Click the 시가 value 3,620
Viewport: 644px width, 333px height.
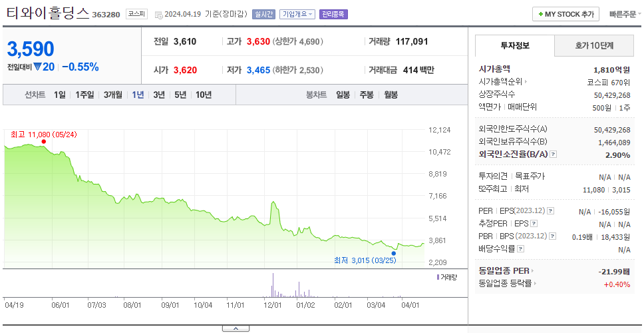coord(185,71)
